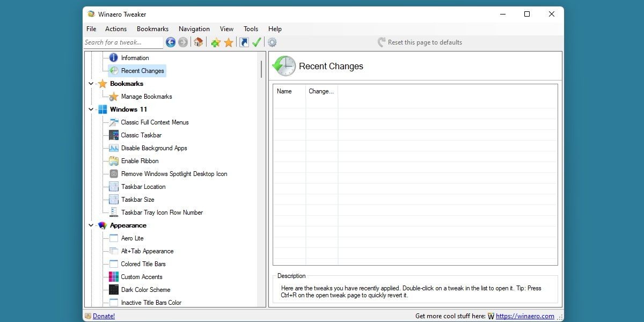Add bookmark using green plus star icon
This screenshot has width=644, height=322.
coord(216,42)
